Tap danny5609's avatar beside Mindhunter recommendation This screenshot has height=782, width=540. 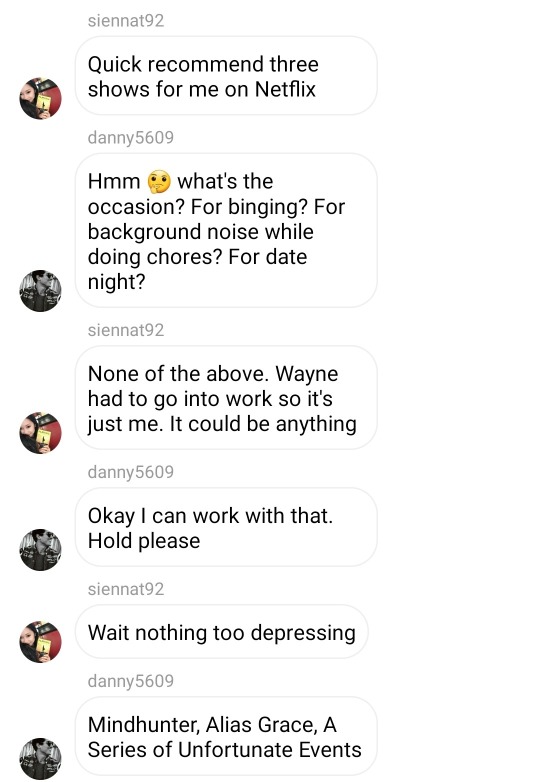coord(40,759)
